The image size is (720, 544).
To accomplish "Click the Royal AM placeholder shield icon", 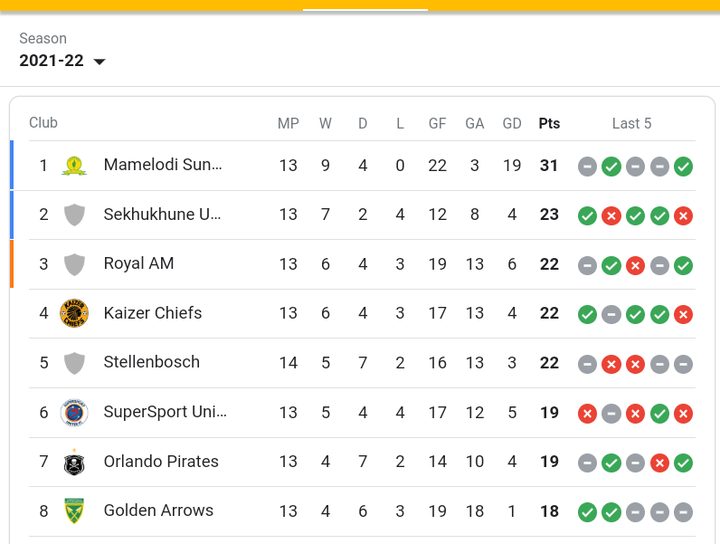I will click(74, 264).
